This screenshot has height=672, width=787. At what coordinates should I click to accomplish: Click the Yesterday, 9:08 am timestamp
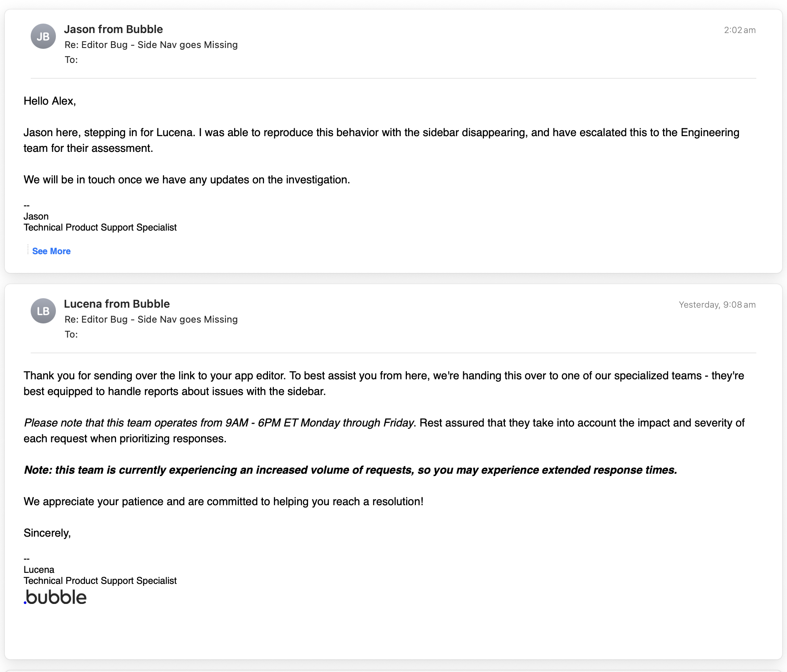pos(717,305)
